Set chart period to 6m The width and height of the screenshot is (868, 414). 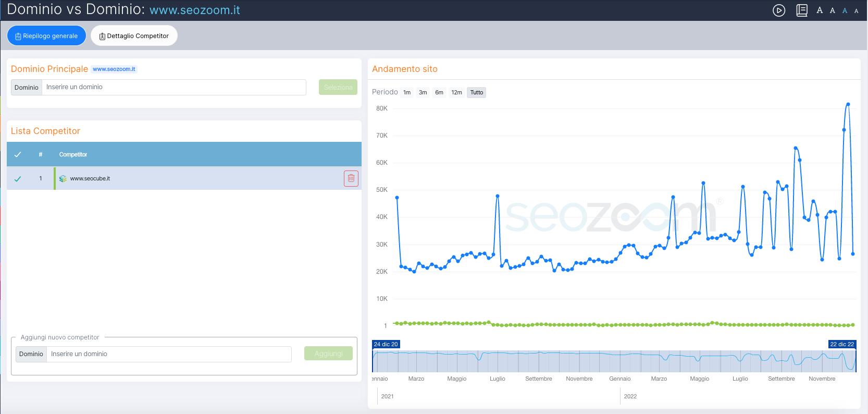pos(439,92)
